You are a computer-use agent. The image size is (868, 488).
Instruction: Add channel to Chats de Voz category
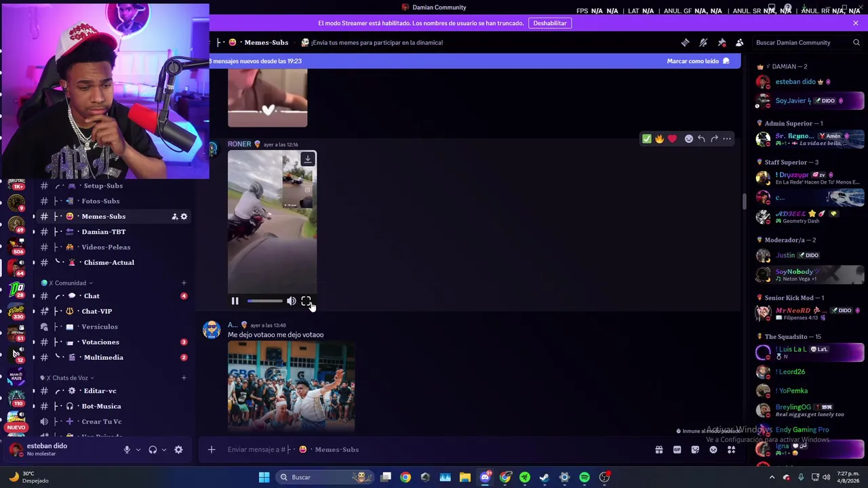pos(184,378)
